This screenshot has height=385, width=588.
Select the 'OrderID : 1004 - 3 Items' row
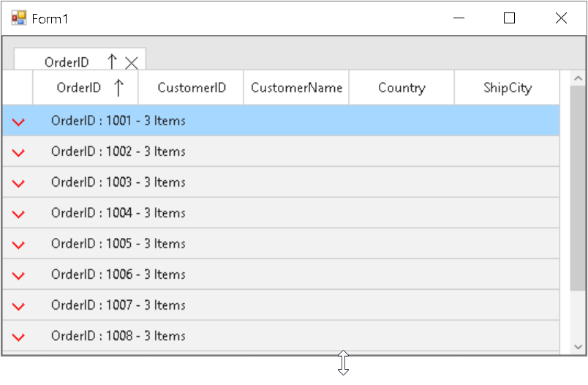click(x=281, y=213)
